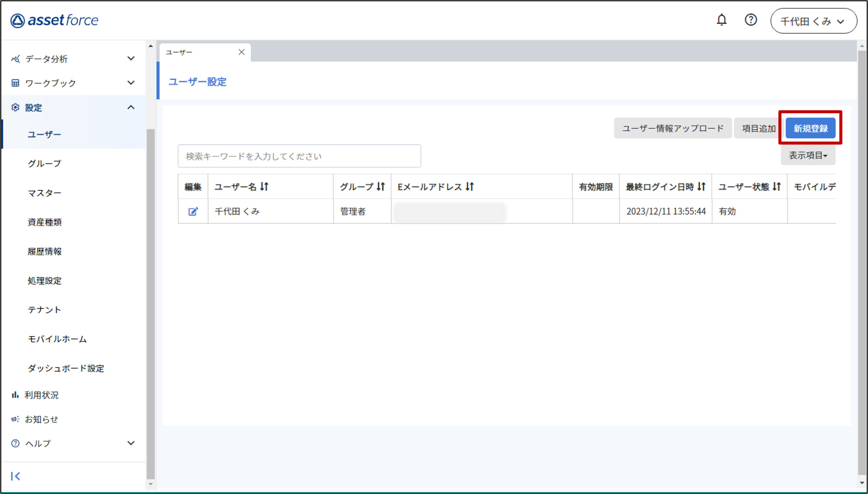Edit 千代田くみ using the pencil icon

click(x=193, y=211)
